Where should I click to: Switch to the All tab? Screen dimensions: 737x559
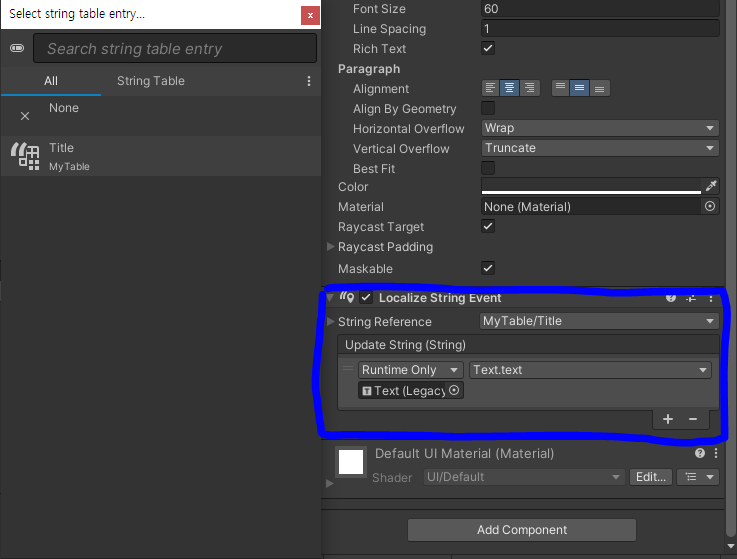click(x=51, y=81)
